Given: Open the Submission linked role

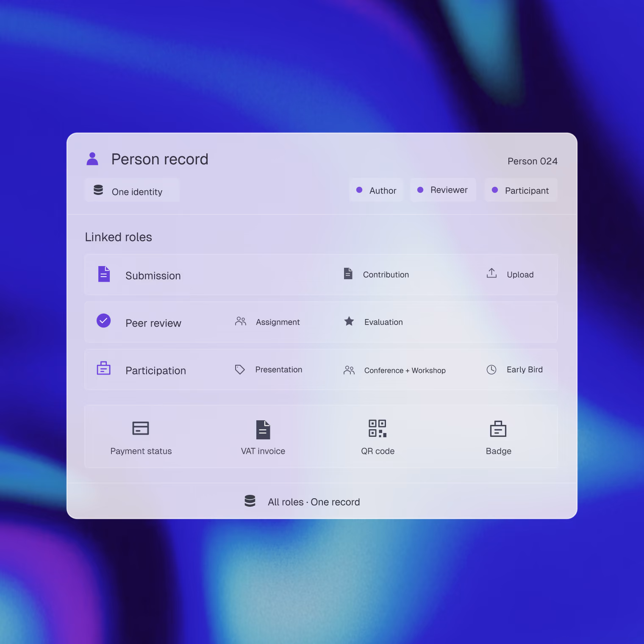Looking at the screenshot, I should 321,275.
